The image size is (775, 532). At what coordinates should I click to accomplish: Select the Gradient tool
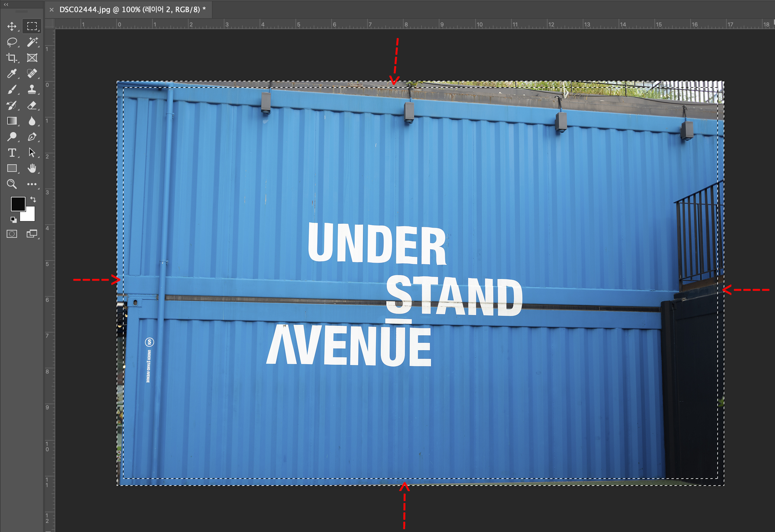pos(12,121)
